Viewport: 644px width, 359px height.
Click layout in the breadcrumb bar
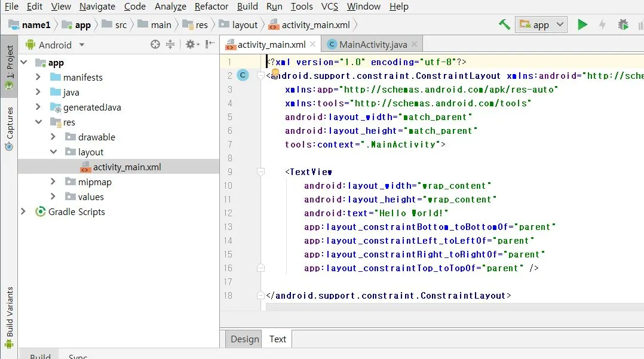pyautogui.click(x=238, y=24)
